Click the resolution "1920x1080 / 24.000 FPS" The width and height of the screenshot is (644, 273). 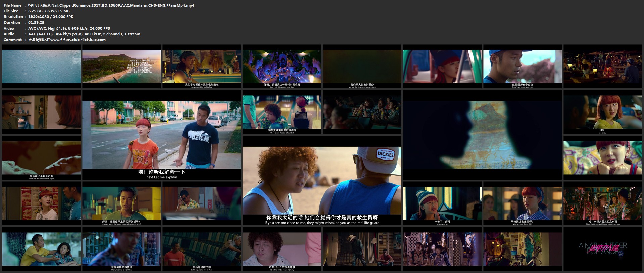[51, 17]
